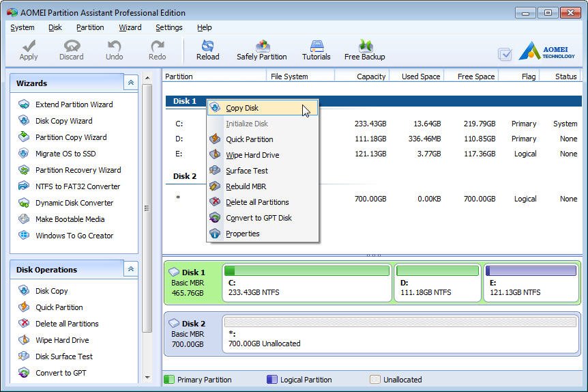Image resolution: width=588 pixels, height=392 pixels.
Task: Toggle the checkmark icon beside AOMEI logo
Action: pos(505,54)
